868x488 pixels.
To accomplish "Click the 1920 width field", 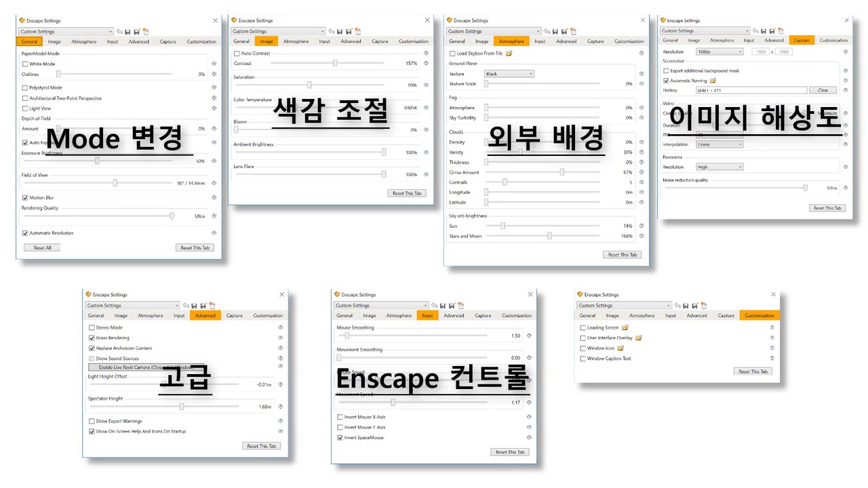I will click(x=760, y=52).
